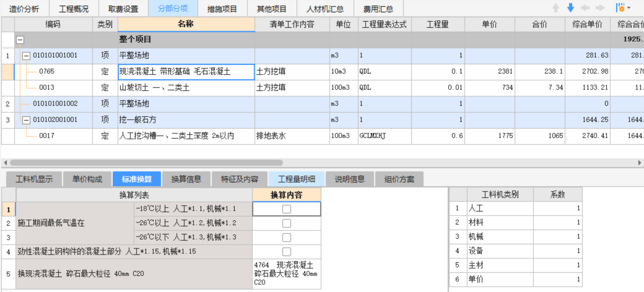Switch to the 措施项目 tab
Screen dimensions: 644x292
(222, 8)
